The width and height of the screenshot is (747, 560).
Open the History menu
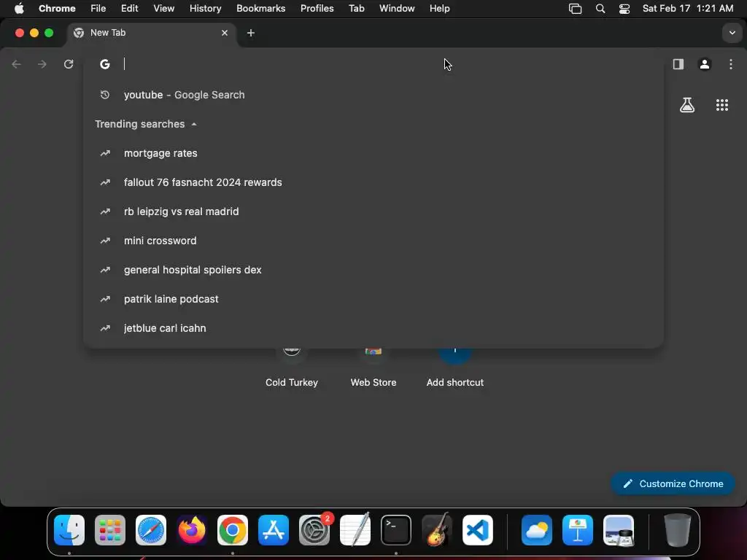coord(205,9)
